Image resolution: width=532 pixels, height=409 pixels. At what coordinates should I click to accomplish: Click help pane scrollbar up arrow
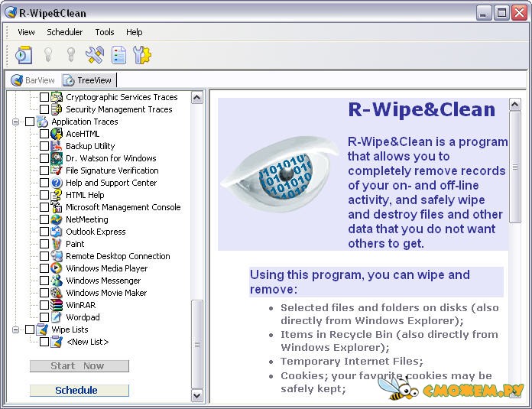click(515, 105)
